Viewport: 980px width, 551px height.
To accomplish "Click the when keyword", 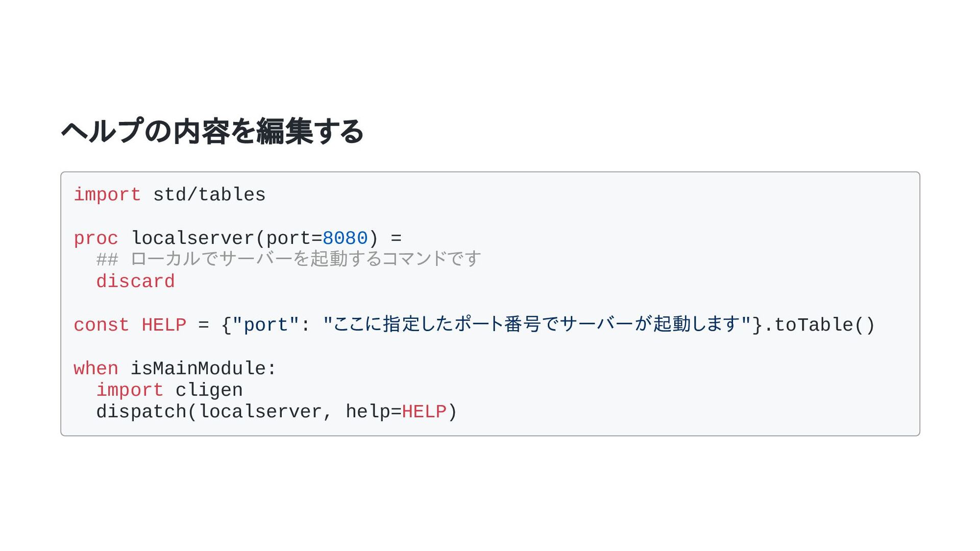I will click(96, 368).
